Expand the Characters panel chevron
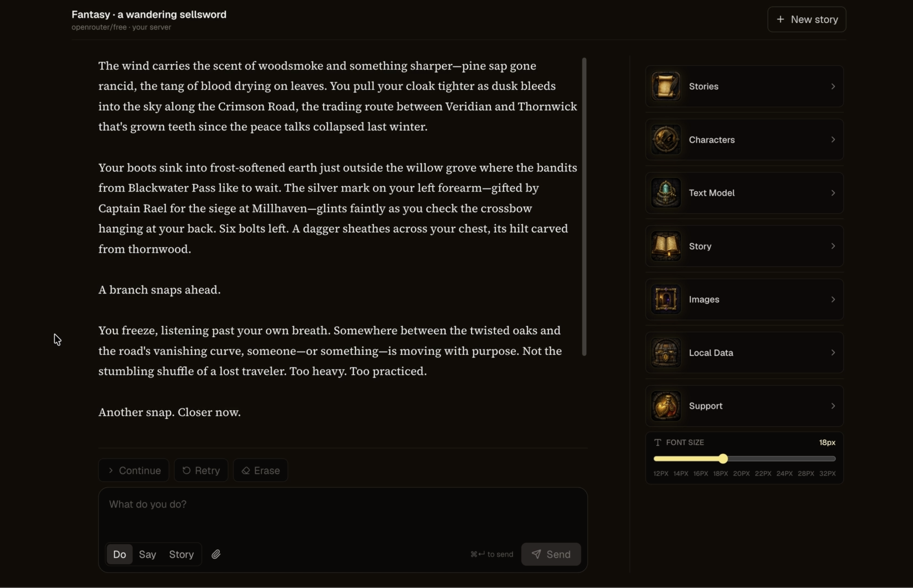This screenshot has width=913, height=588. coord(833,140)
